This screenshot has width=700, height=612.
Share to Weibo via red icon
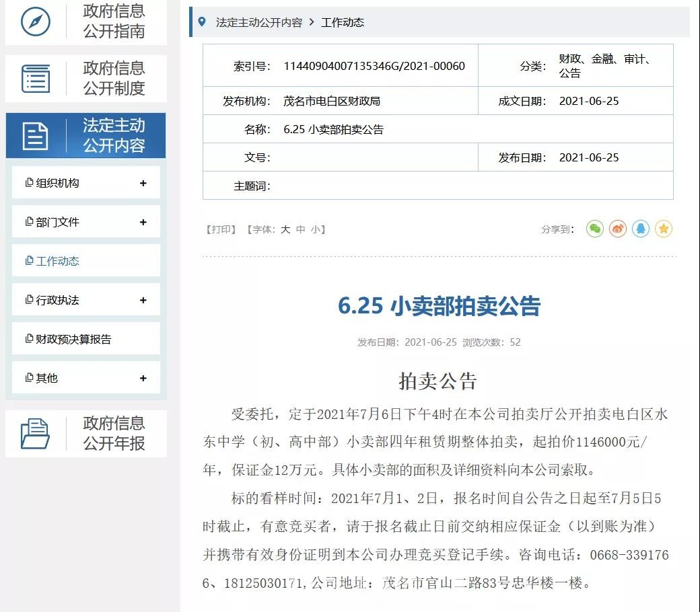[618, 229]
